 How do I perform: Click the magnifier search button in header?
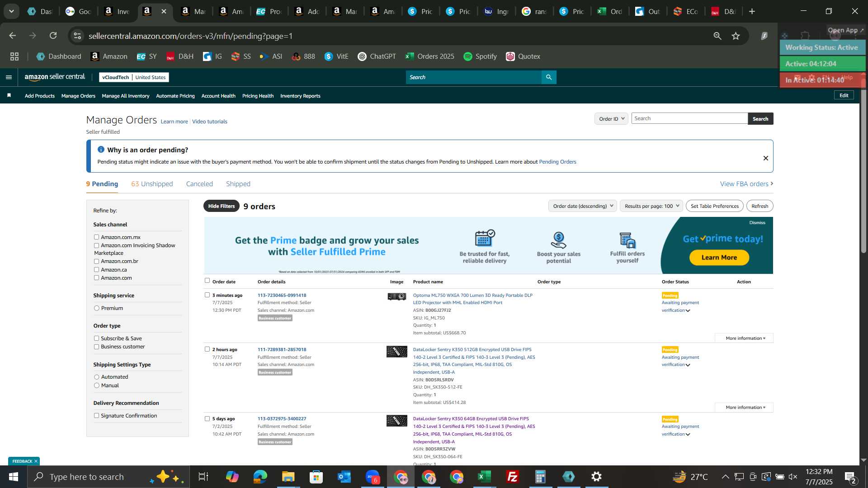pos(549,77)
